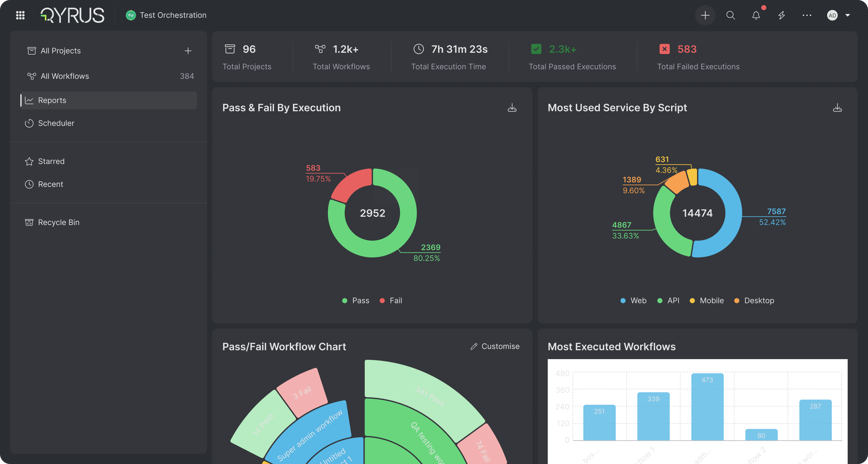This screenshot has height=464, width=868.
Task: Click the 287 bar in Most Executed Workflows
Action: (x=815, y=420)
